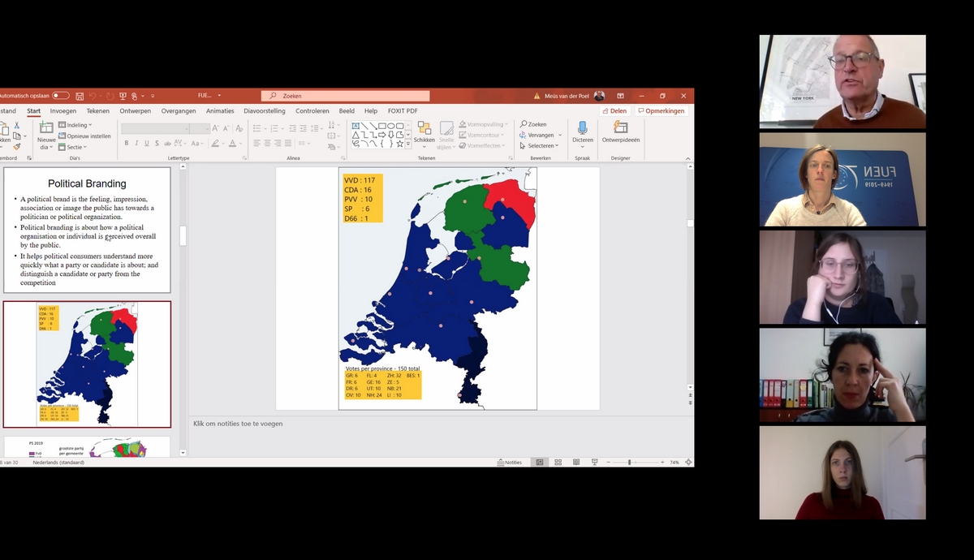
Task: Apply the format painter brush
Action: coord(17,147)
